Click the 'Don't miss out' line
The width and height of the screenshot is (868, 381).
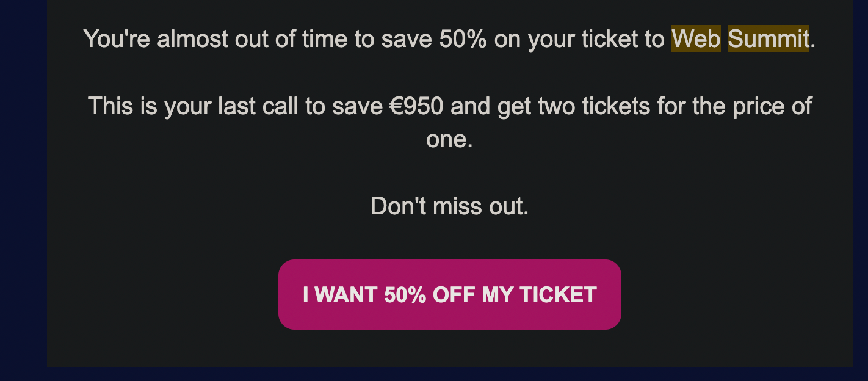tap(449, 206)
